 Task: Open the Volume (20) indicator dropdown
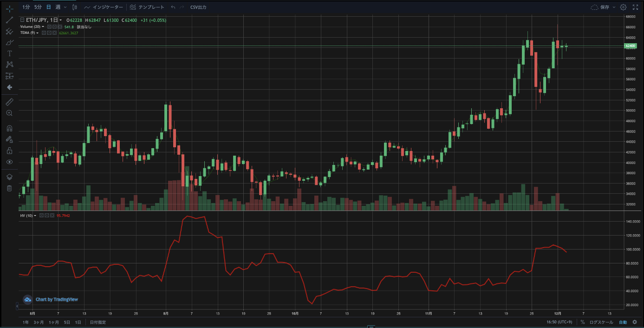click(x=43, y=27)
